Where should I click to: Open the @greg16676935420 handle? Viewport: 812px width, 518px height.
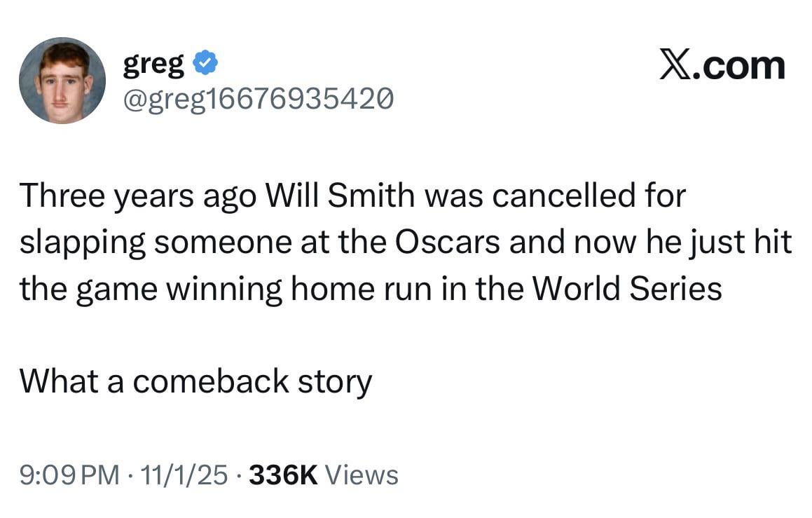(258, 99)
